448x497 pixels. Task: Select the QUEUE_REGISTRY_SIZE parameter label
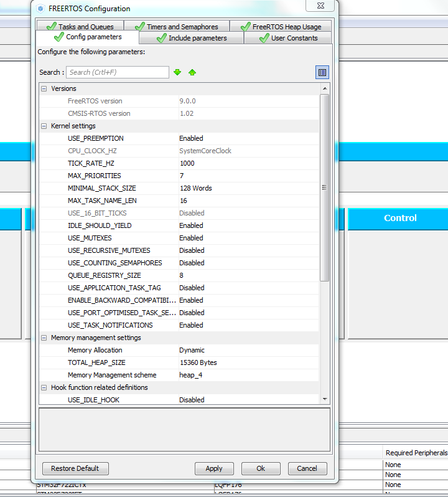pyautogui.click(x=104, y=275)
